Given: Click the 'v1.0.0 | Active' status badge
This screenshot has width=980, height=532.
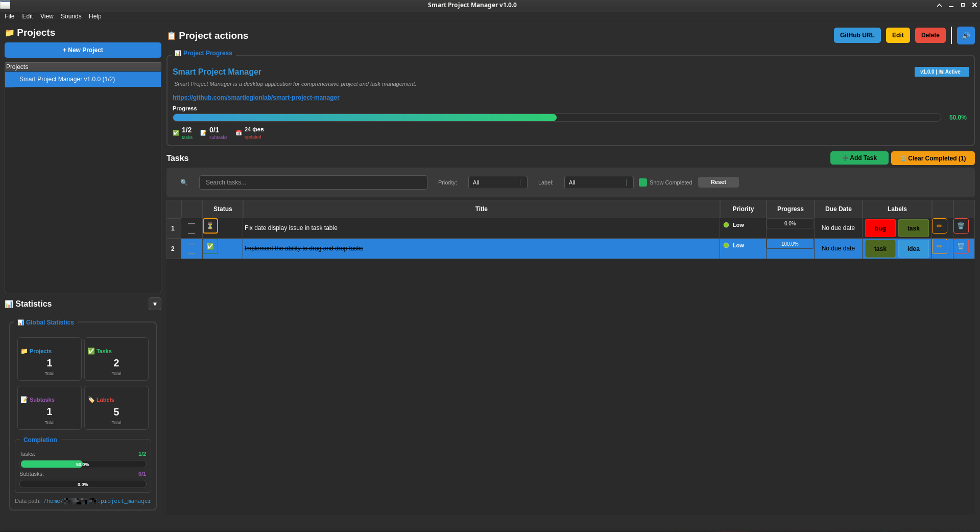Looking at the screenshot, I should click(x=941, y=72).
